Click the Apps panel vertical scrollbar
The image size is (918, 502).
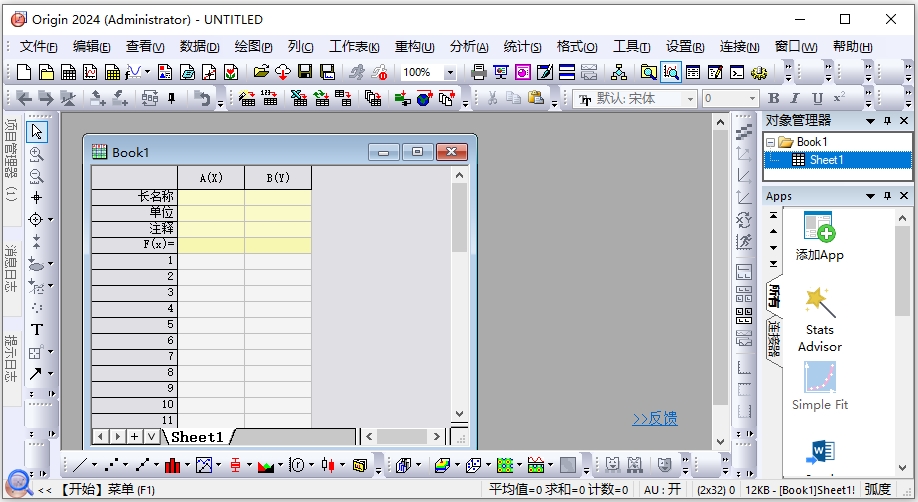902,343
